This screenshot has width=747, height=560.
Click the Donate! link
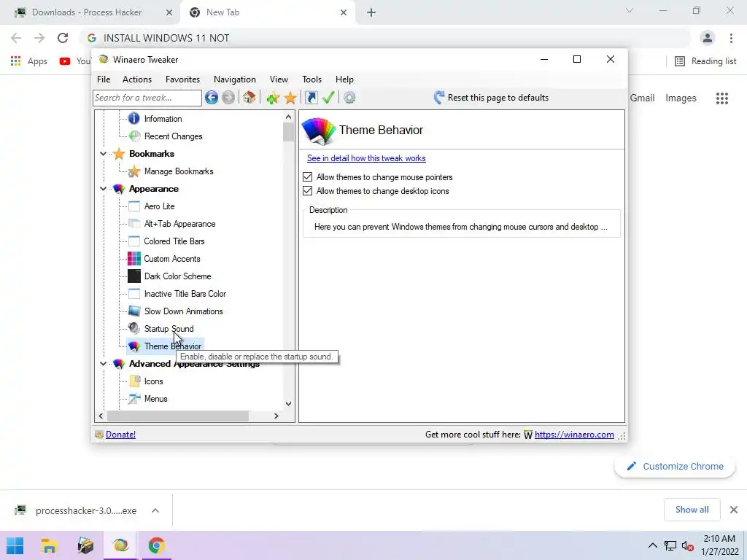click(x=120, y=435)
